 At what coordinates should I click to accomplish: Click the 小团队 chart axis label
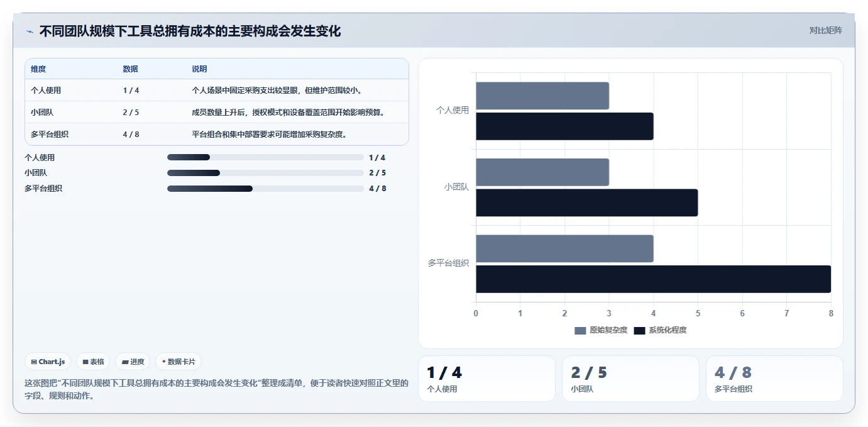456,187
